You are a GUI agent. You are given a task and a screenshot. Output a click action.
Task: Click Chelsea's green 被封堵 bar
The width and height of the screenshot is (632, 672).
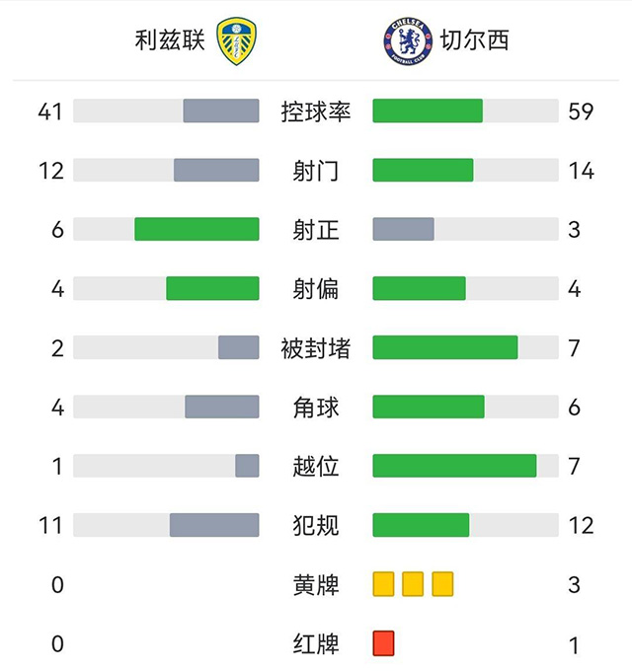tap(444, 347)
